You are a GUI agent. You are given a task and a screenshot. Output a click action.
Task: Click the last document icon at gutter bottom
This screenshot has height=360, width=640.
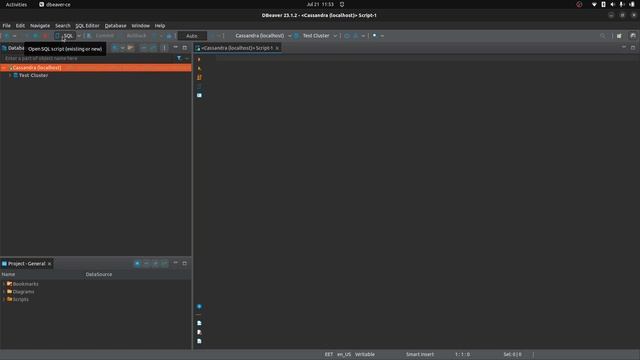pos(199,341)
